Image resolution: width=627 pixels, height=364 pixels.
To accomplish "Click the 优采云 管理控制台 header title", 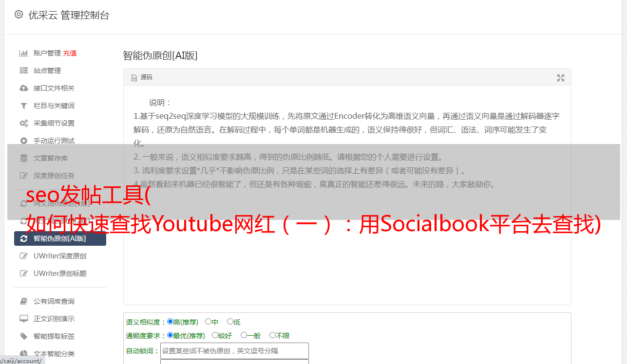I will coord(69,15).
